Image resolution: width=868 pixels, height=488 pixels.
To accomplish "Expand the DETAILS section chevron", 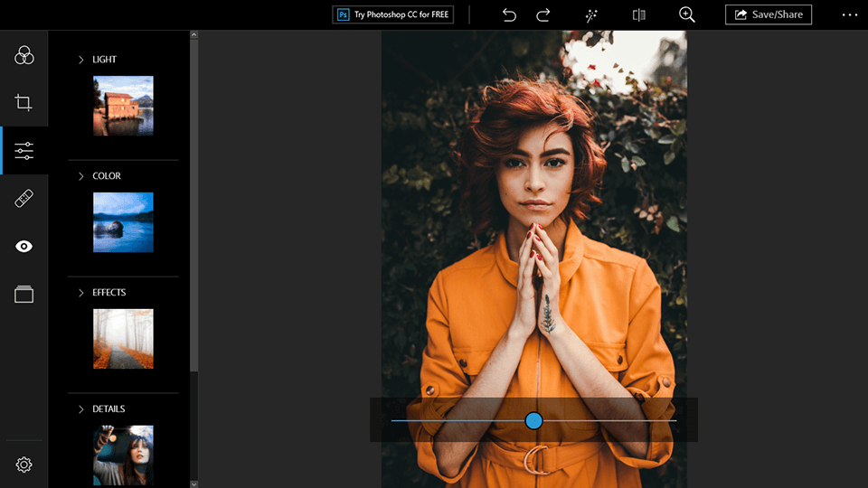I will point(80,409).
